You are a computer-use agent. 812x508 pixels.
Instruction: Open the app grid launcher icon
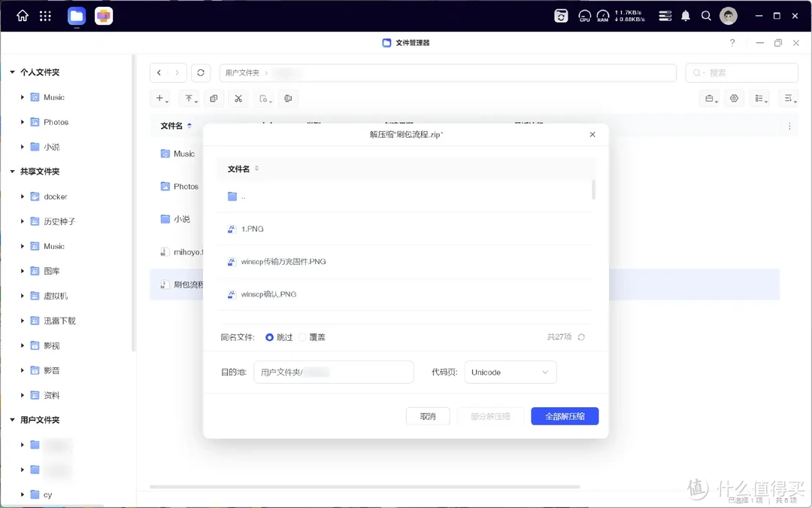tap(45, 16)
